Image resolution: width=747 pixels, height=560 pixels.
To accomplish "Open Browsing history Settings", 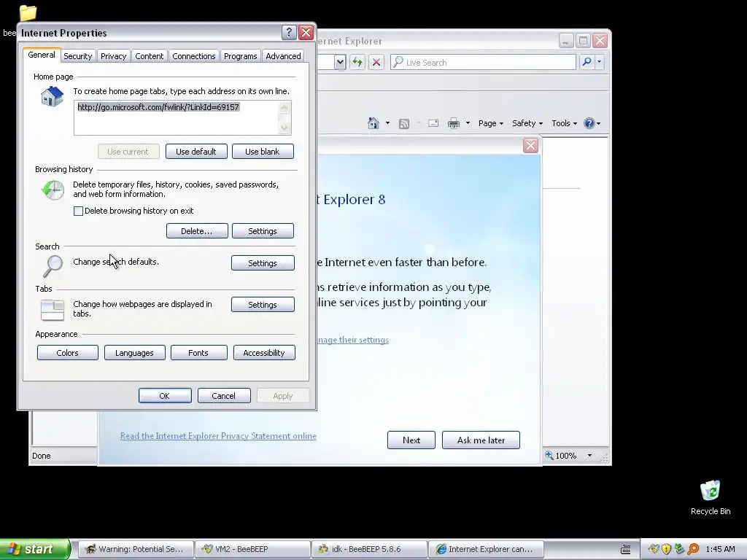I will [x=263, y=231].
